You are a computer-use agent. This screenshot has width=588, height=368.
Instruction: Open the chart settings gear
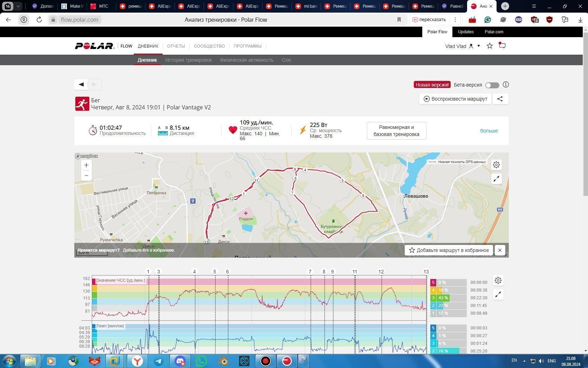coord(498,280)
